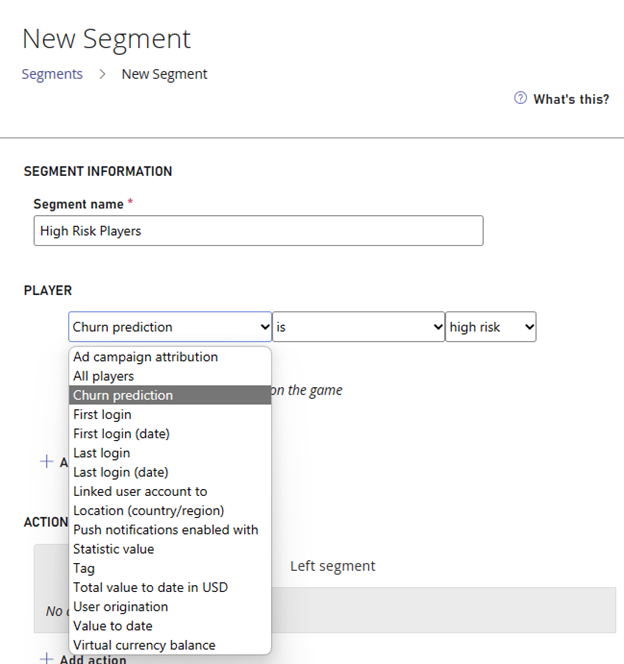The width and height of the screenshot is (624, 664).
Task: Go to Segments breadcrumb link
Action: [52, 74]
